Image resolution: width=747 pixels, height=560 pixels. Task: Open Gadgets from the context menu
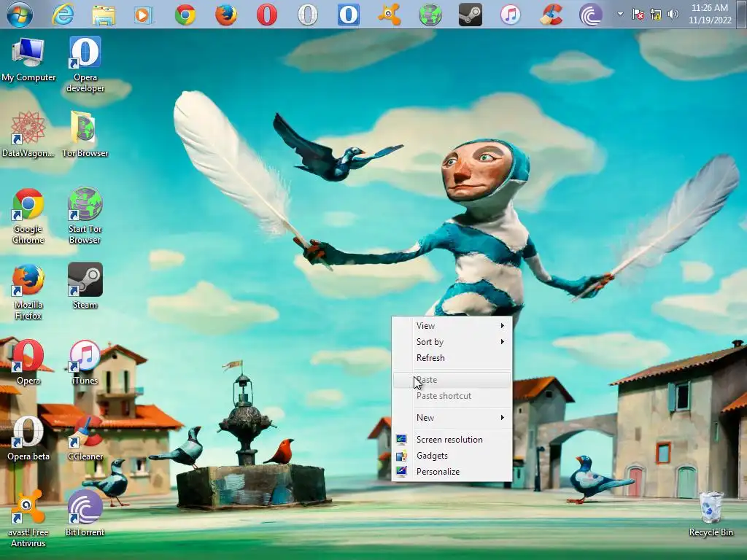[451, 456]
